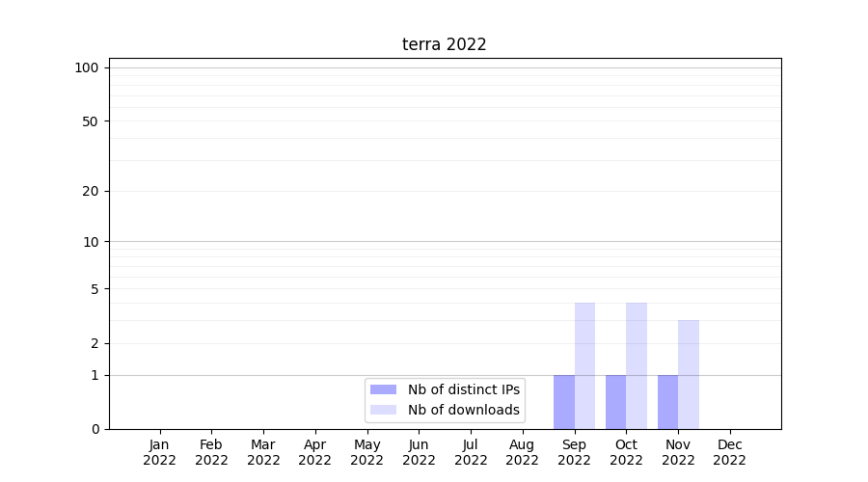Click the '100' y-axis tick label
The width and height of the screenshot is (868, 482).
87,67
